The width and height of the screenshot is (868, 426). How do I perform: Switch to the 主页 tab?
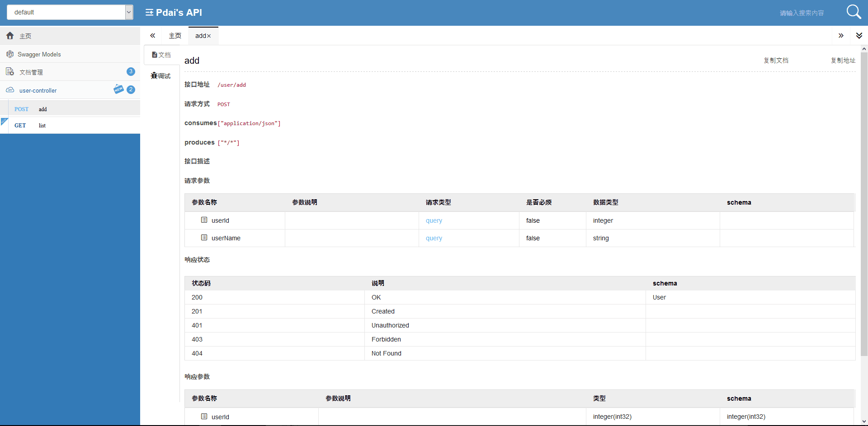click(x=175, y=36)
